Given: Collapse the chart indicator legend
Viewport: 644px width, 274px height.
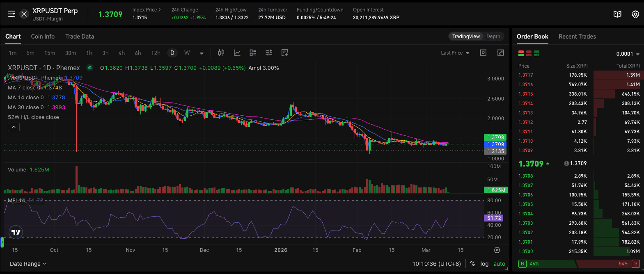Looking at the screenshot, I should [x=14, y=127].
